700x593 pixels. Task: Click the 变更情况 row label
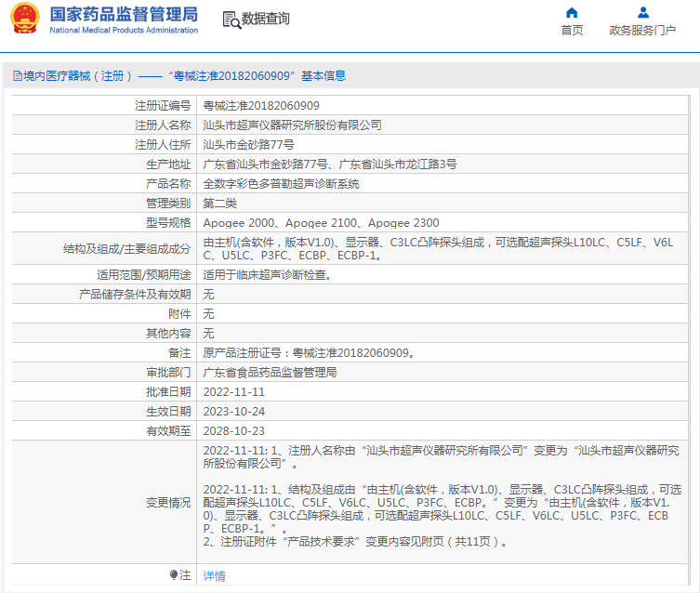(168, 502)
